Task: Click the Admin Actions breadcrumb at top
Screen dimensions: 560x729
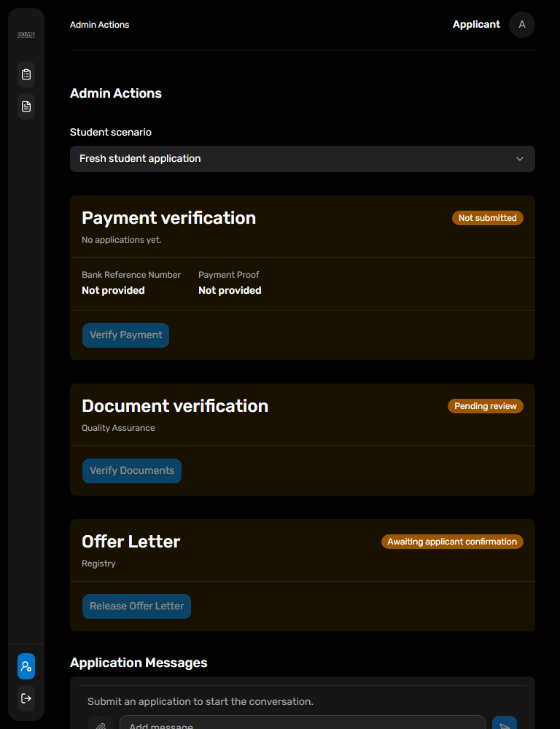Action: 100,25
